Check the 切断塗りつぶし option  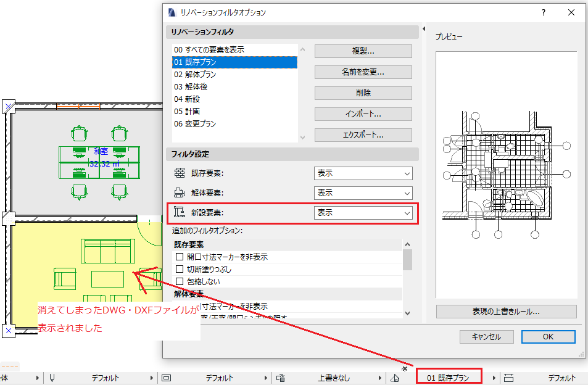[180, 269]
